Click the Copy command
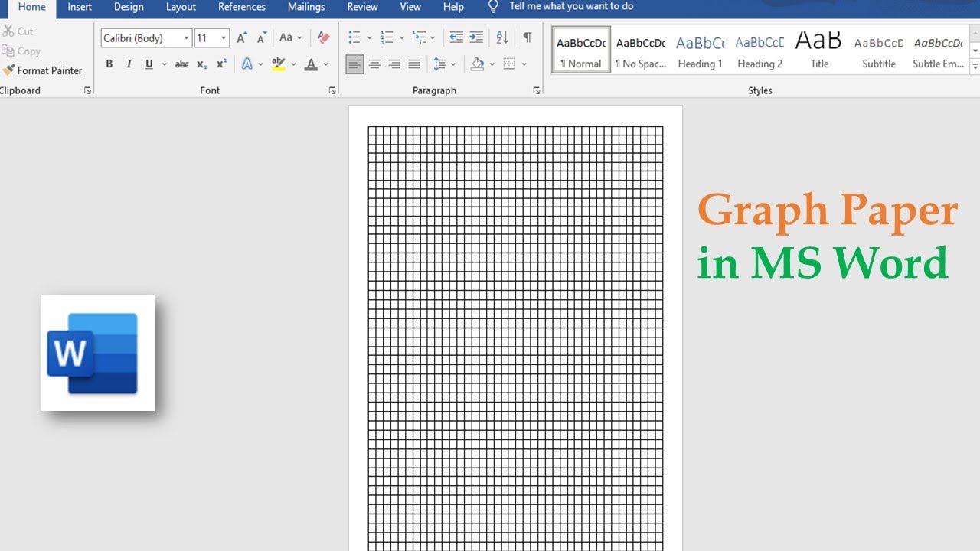This screenshot has width=980, height=551. pos(21,51)
